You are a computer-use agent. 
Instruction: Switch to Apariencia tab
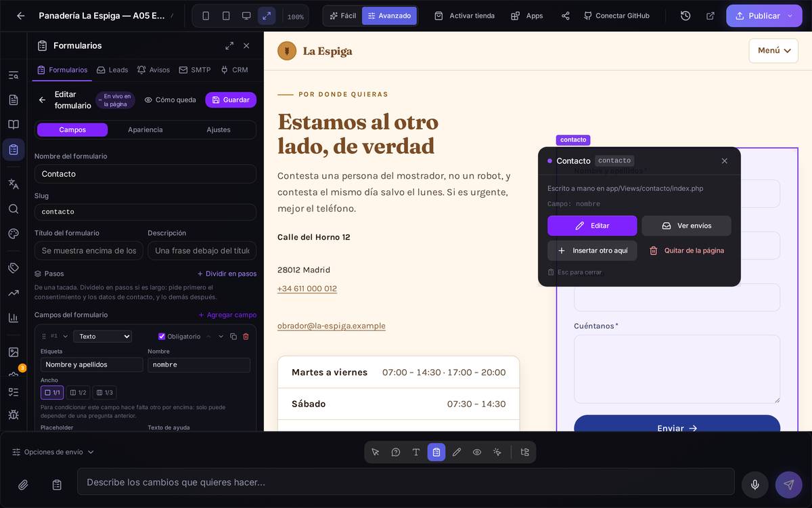145,129
